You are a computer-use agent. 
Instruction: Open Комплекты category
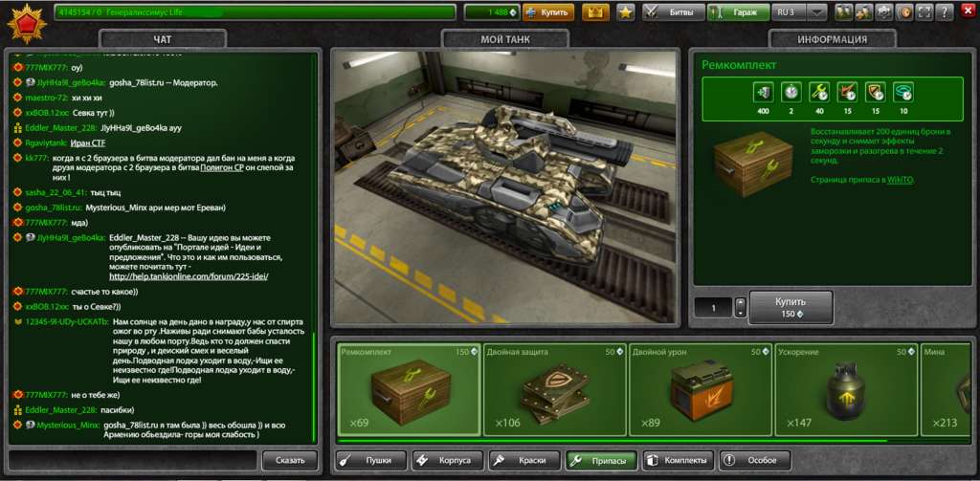pyautogui.click(x=679, y=461)
